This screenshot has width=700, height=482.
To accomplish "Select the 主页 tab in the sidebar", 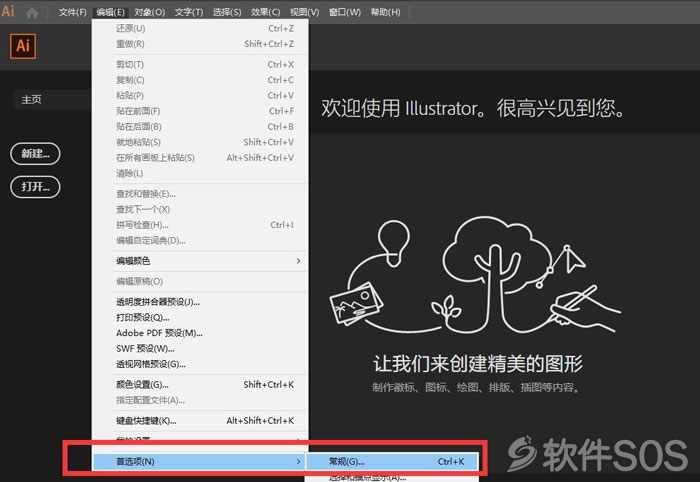I will (52, 99).
